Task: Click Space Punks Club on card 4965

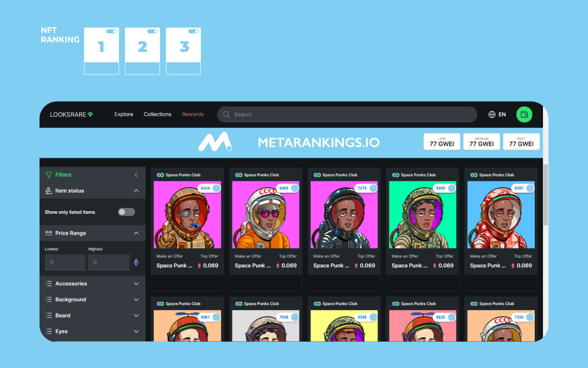Action: click(261, 175)
